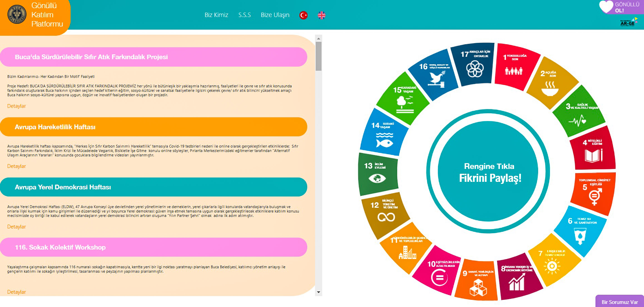Open the Bize Ulaşın menu item
This screenshot has height=307, width=644.
click(275, 15)
